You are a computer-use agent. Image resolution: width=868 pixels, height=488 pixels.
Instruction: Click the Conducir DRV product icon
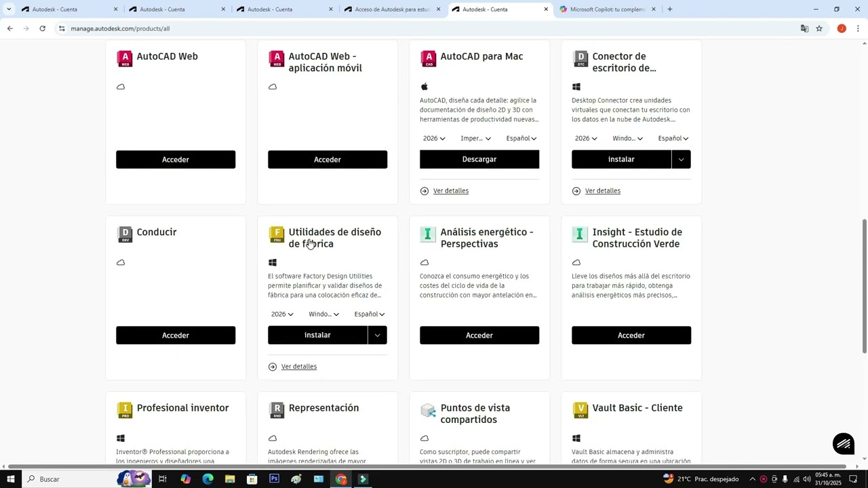click(x=125, y=235)
